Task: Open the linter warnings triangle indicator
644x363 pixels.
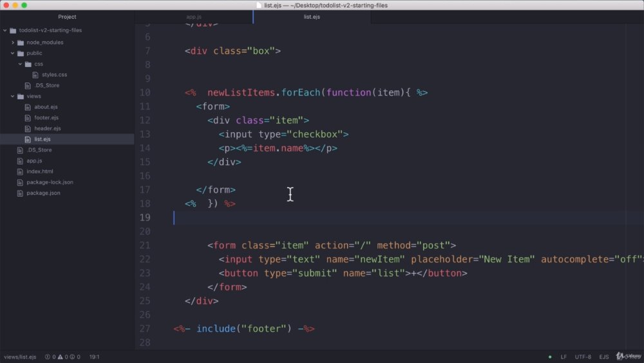Action: (x=63, y=357)
